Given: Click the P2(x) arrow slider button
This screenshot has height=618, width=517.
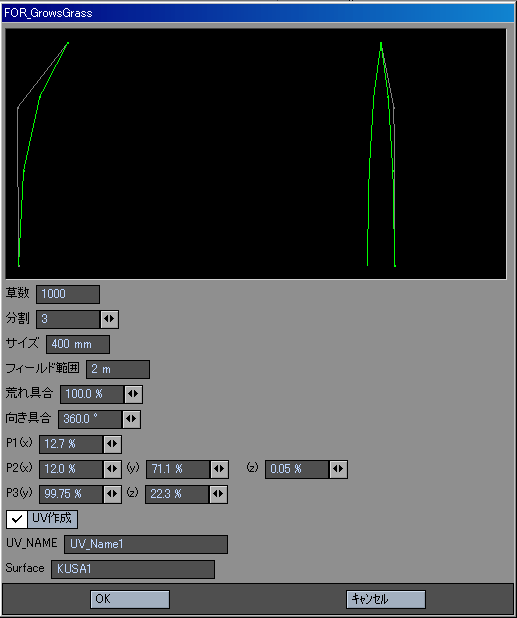Looking at the screenshot, I should 112,469.
